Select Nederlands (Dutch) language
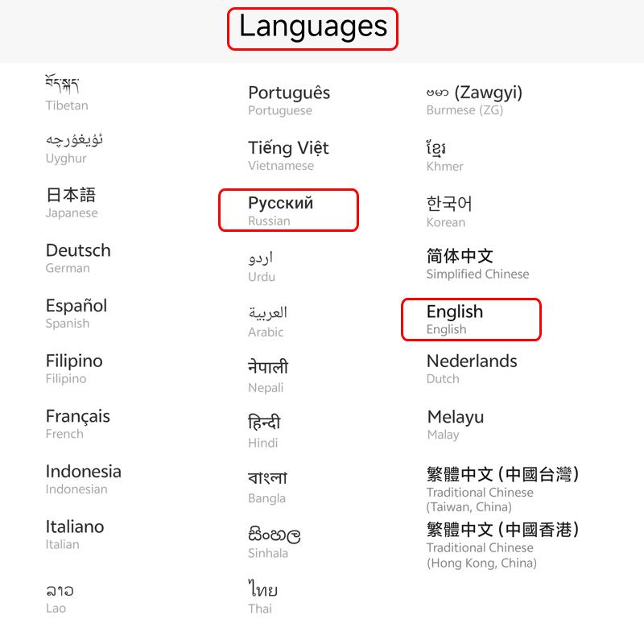 point(472,369)
